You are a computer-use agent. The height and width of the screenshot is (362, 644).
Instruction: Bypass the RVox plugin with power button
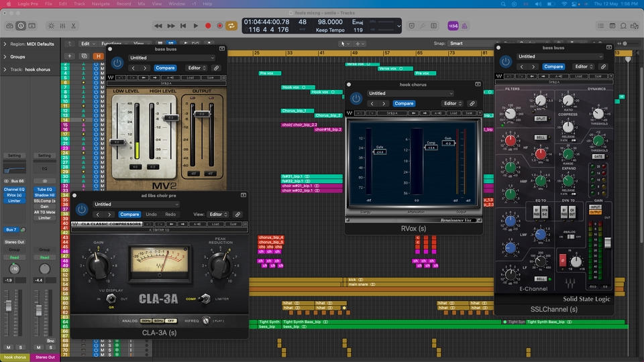(356, 99)
